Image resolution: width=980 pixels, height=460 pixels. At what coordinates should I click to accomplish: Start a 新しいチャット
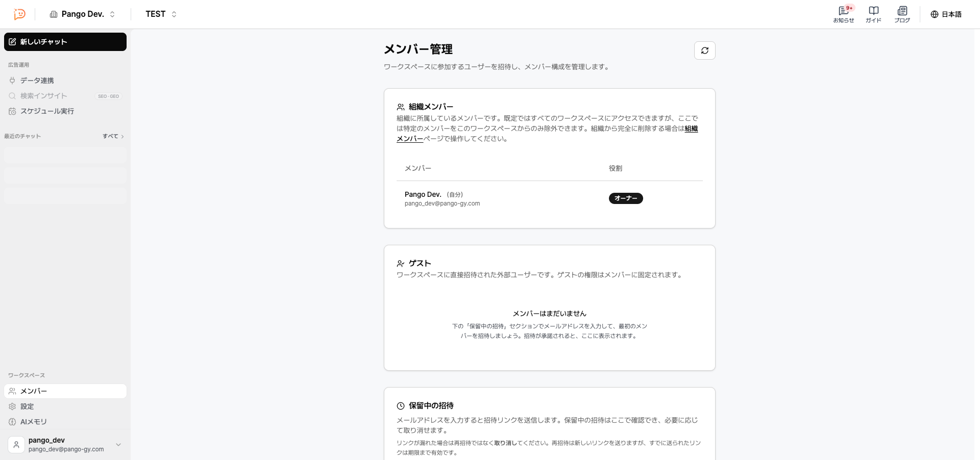click(65, 42)
